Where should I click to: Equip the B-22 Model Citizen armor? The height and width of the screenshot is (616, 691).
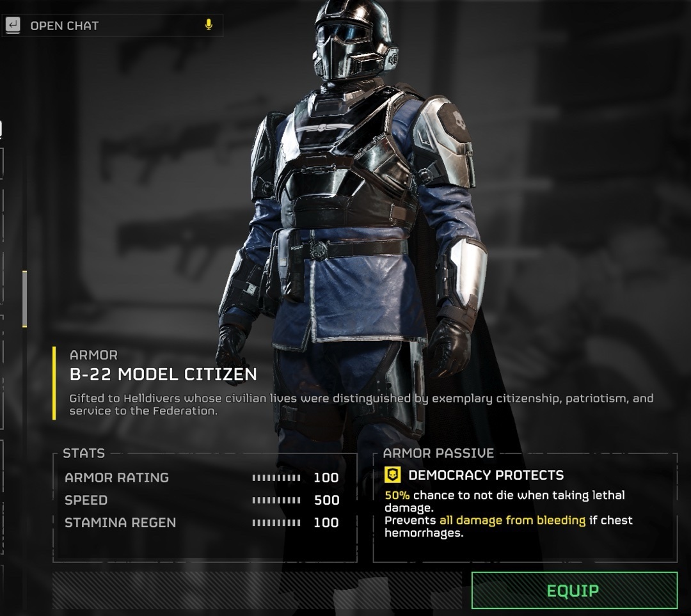[x=574, y=590]
